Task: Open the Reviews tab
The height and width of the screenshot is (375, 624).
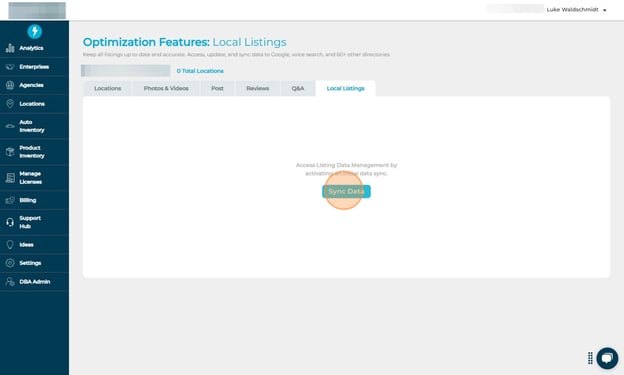Action: [x=257, y=88]
